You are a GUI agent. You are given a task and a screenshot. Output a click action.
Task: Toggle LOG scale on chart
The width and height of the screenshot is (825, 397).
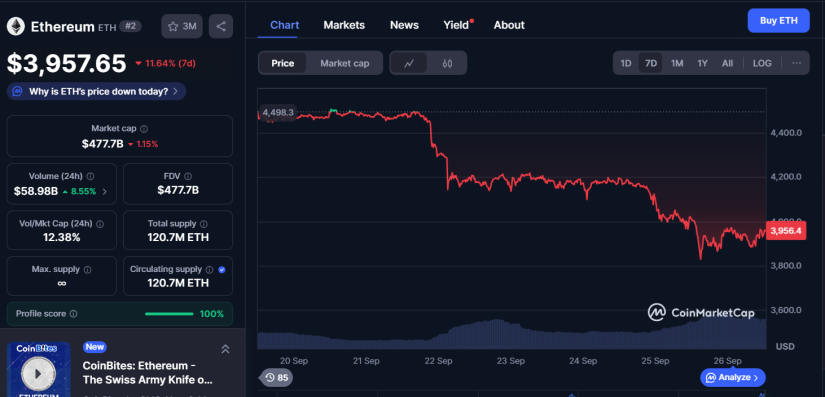762,63
